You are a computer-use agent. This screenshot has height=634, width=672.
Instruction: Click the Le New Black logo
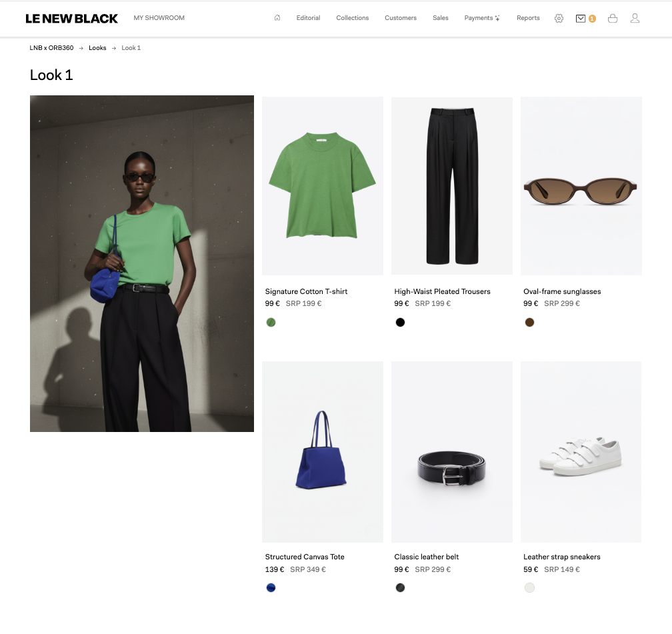[71, 19]
